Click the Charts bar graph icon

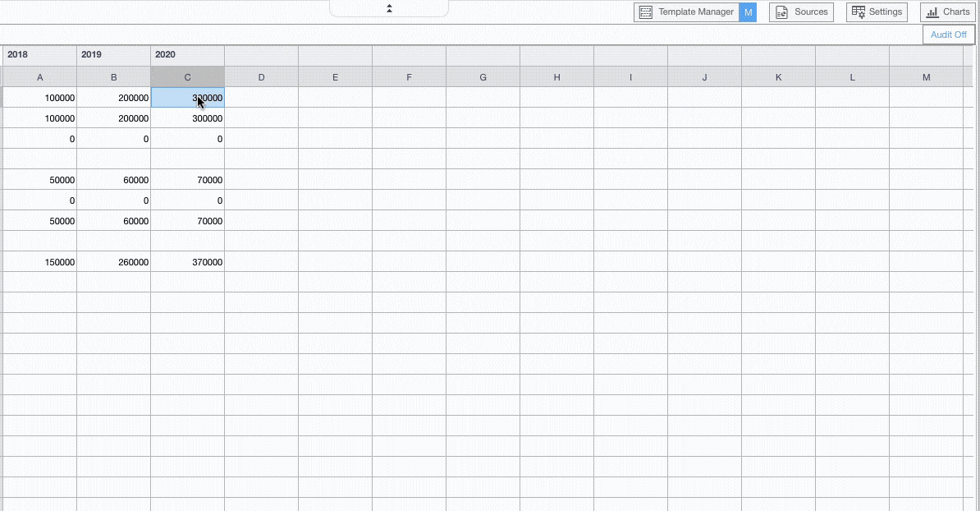coord(932,12)
